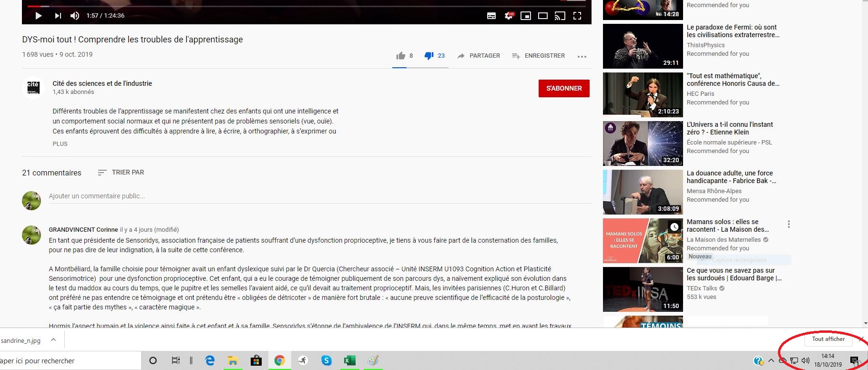Click the add public comment field

pos(320,196)
